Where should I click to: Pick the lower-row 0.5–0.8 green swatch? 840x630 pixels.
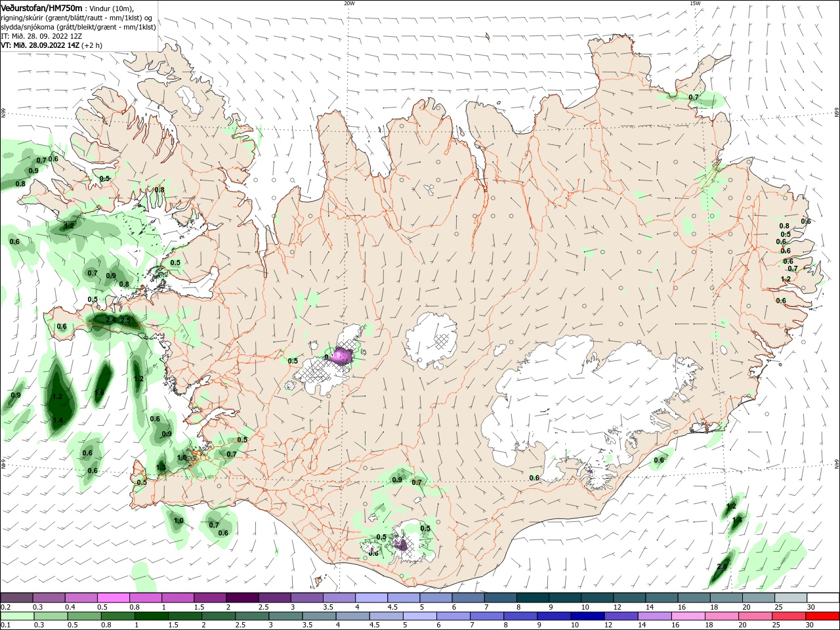click(84, 616)
